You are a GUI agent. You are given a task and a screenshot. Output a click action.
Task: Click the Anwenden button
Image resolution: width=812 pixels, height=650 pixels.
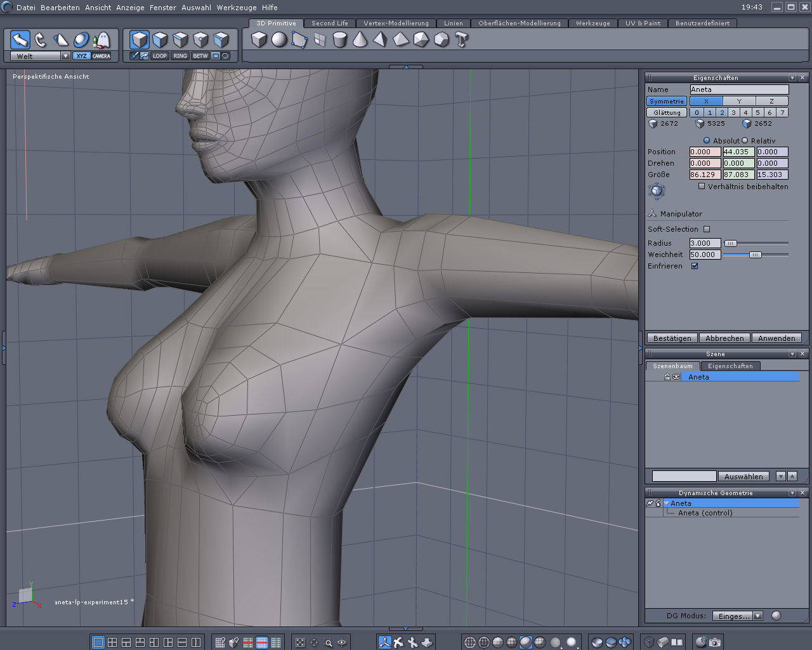(776, 338)
